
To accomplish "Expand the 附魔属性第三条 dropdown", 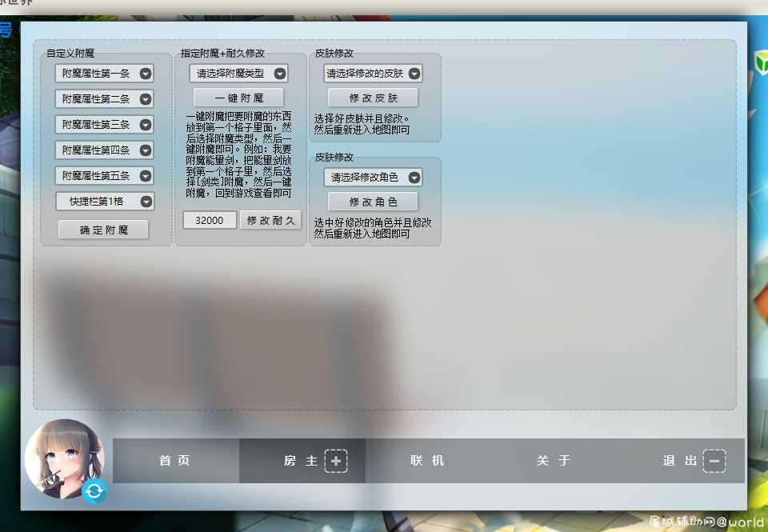I will [x=104, y=125].
